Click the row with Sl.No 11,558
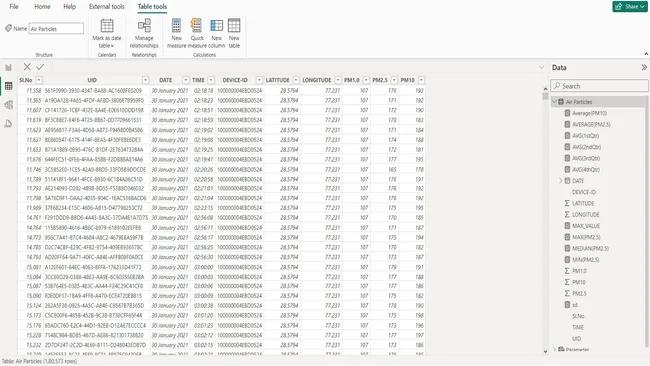650x366 pixels. [x=221, y=90]
